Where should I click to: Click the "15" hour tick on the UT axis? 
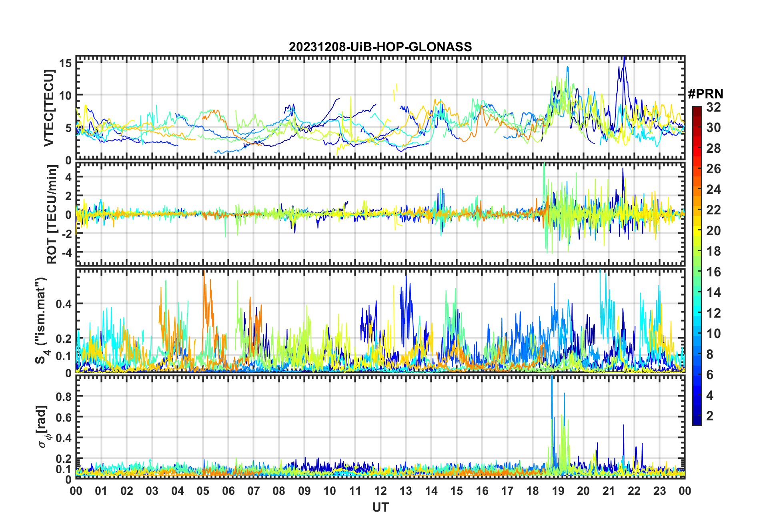457,491
